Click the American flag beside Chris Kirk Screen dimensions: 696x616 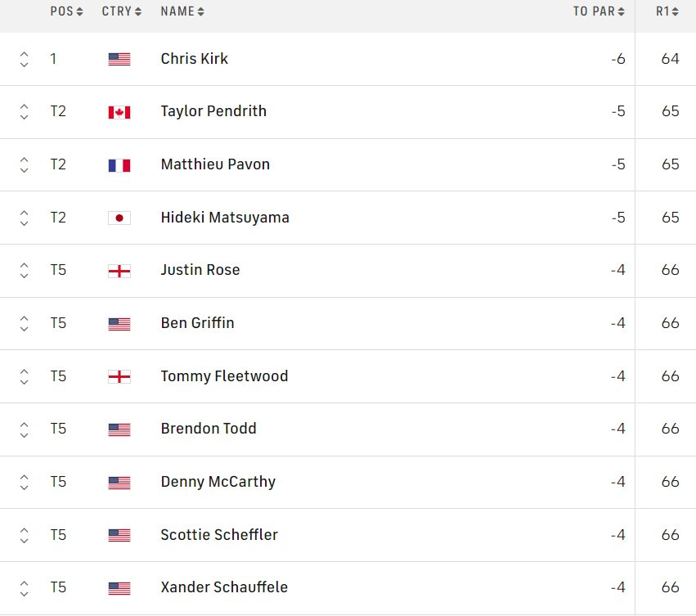(119, 58)
